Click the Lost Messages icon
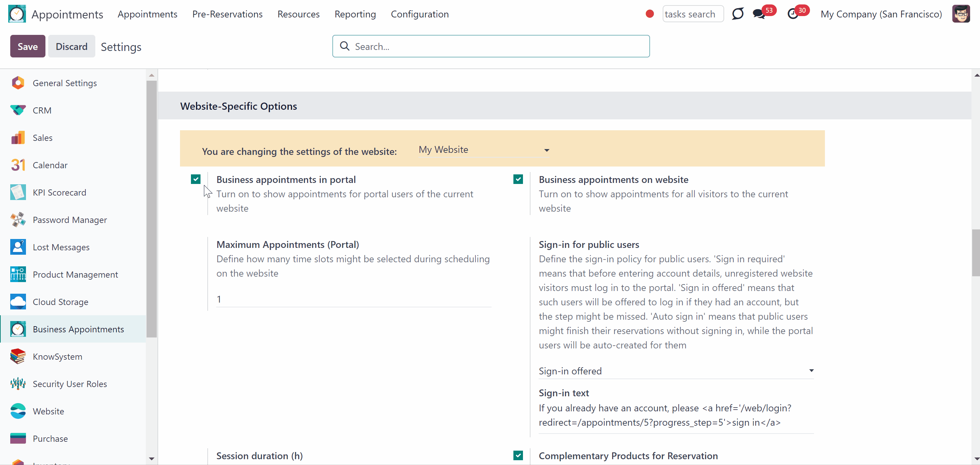Screen dimensions: 980x465 (18, 247)
